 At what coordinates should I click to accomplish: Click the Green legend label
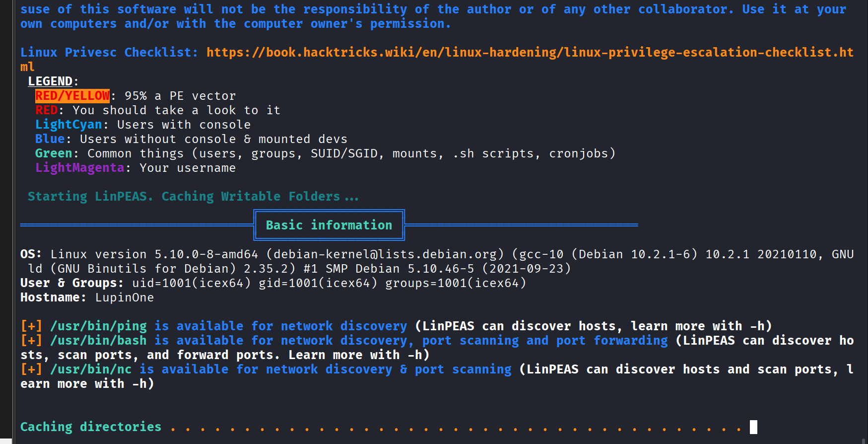coord(54,153)
